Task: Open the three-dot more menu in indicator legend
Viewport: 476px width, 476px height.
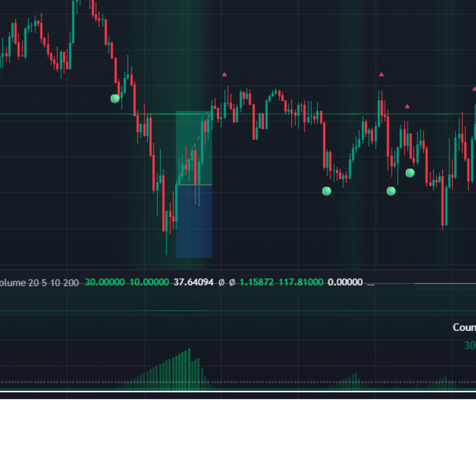Action: [371, 283]
